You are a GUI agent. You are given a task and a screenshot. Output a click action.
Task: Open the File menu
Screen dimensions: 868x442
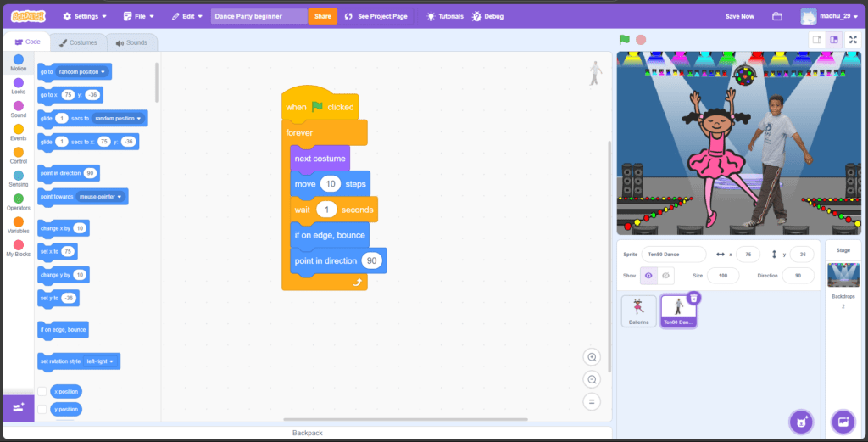138,16
